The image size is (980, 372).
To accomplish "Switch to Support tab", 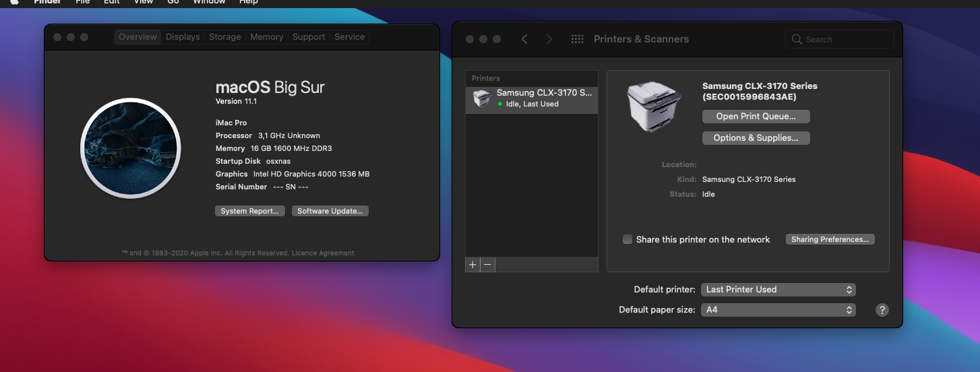I will click(x=309, y=37).
